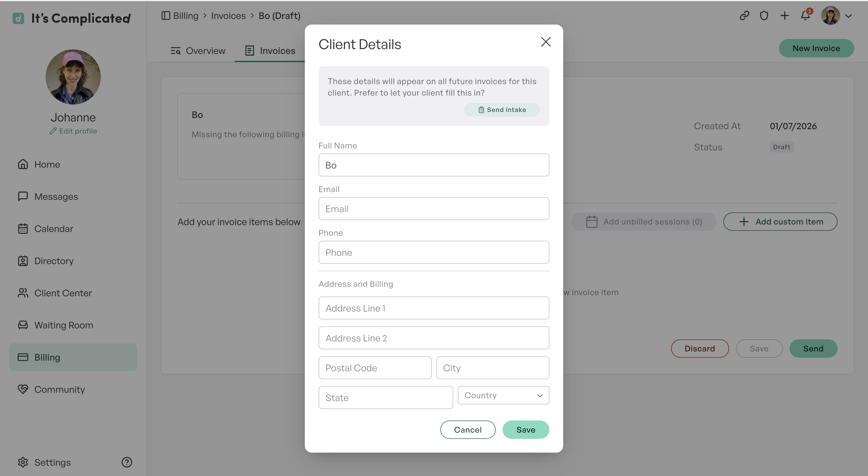Select the Invoices tab
The width and height of the screenshot is (868, 476).
click(270, 51)
